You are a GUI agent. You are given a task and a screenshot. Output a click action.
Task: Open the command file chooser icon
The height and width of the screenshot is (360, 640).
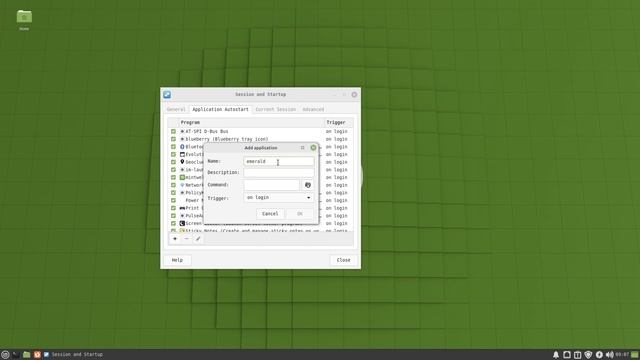308,185
